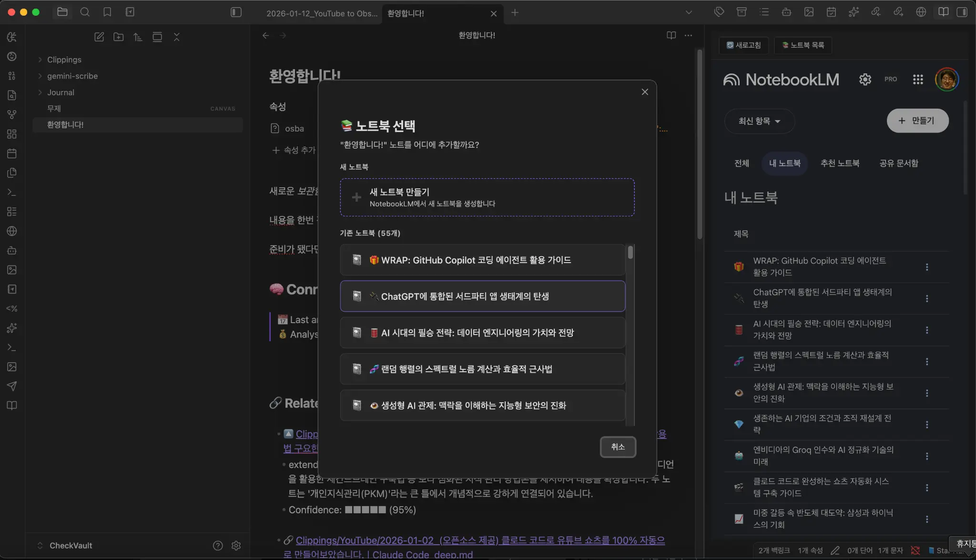The image size is (976, 560).
Task: Switch to the 공유 문서함 tab
Action: (x=899, y=163)
